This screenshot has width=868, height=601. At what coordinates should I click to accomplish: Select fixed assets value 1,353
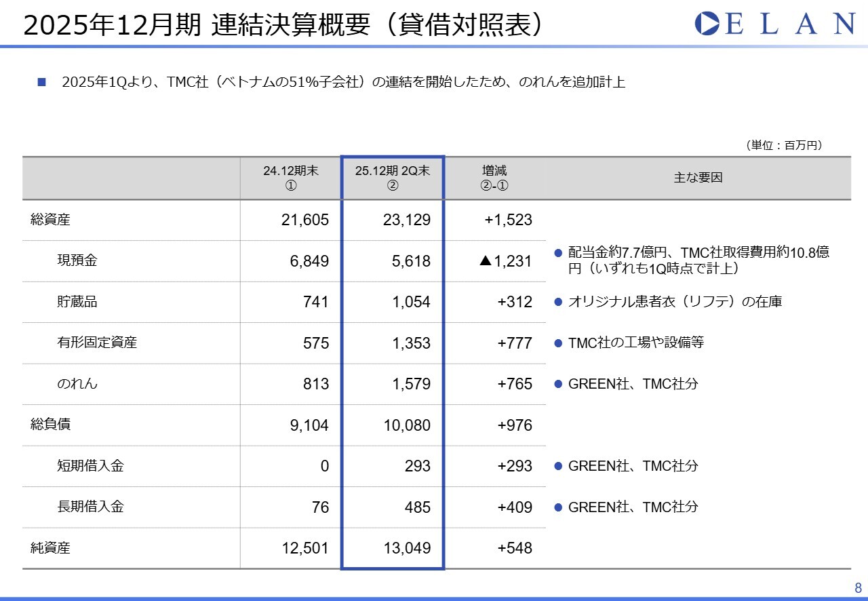[x=411, y=343]
